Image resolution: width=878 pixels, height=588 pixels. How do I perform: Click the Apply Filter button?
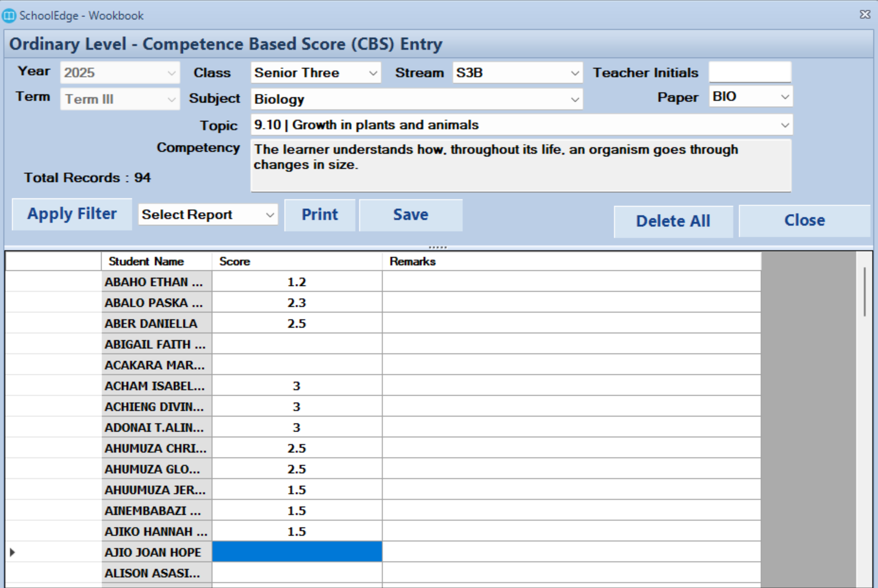pyautogui.click(x=72, y=214)
